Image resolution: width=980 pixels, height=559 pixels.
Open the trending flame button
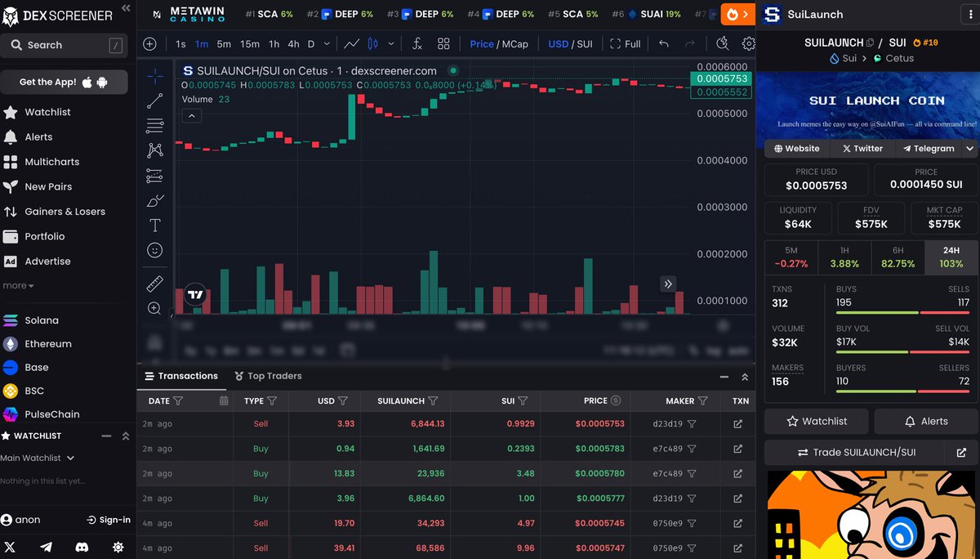[737, 15]
